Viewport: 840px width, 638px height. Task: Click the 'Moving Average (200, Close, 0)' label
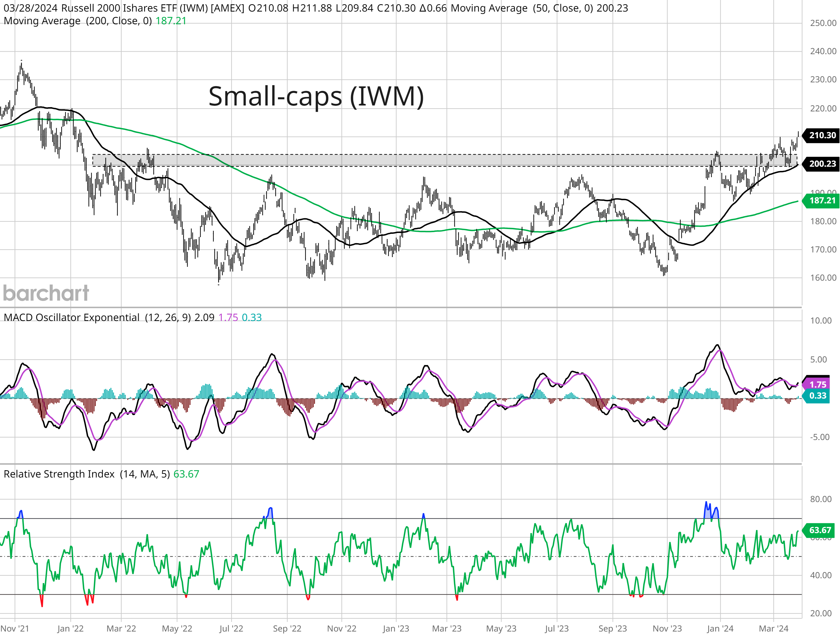coord(78,21)
